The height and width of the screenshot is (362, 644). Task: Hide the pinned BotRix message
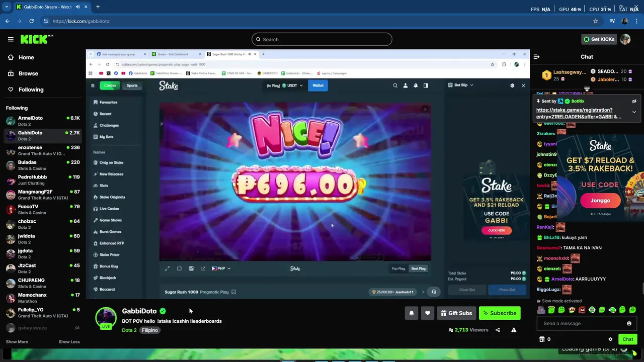point(634,101)
